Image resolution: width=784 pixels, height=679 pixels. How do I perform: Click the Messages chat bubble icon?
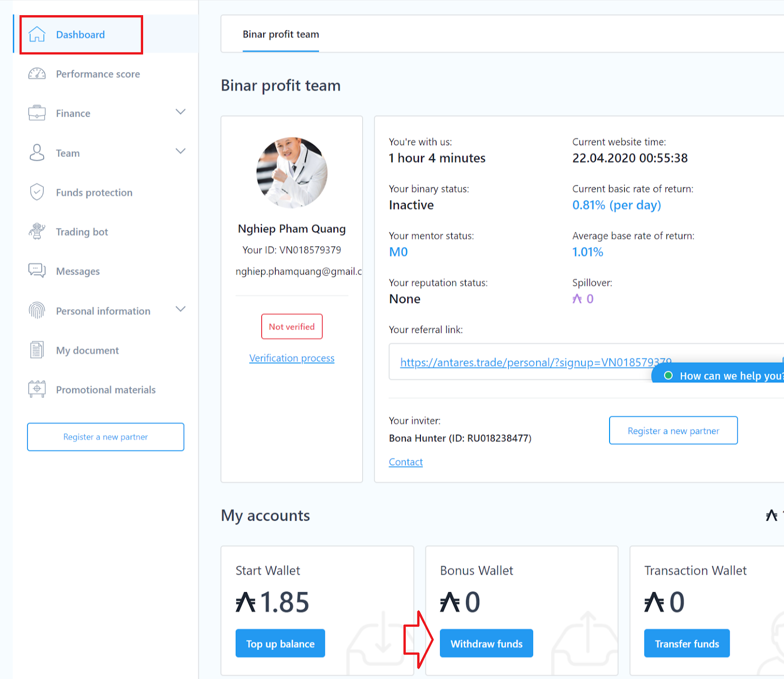pos(37,271)
